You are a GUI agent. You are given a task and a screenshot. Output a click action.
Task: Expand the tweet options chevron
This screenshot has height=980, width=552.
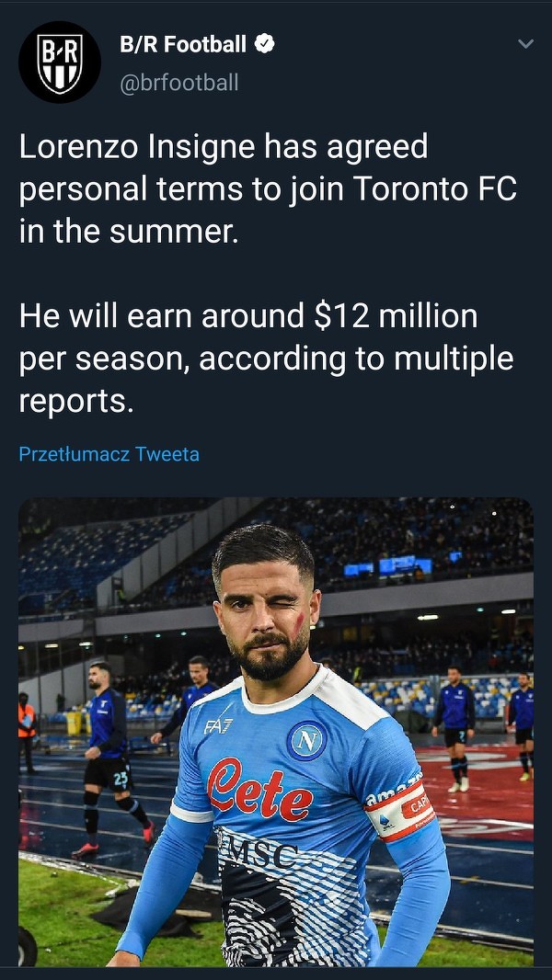tap(525, 44)
